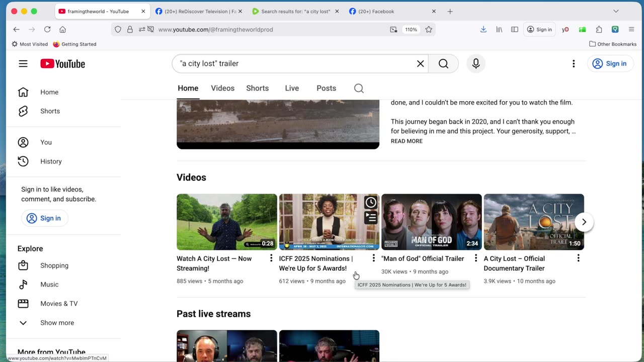Screen dimensions: 644x362
Task: Open the extensions puzzle menu
Action: [599, 30]
